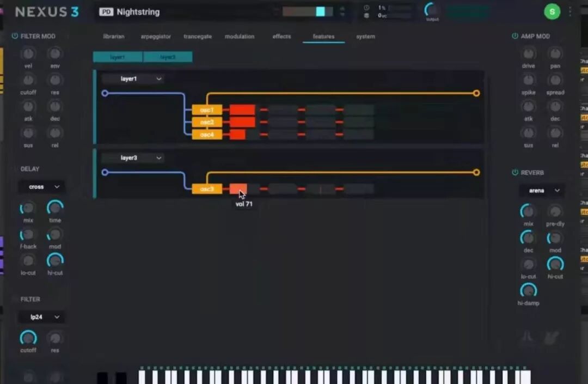
Task: Click the Filter Mod env knob
Action: coord(55,53)
